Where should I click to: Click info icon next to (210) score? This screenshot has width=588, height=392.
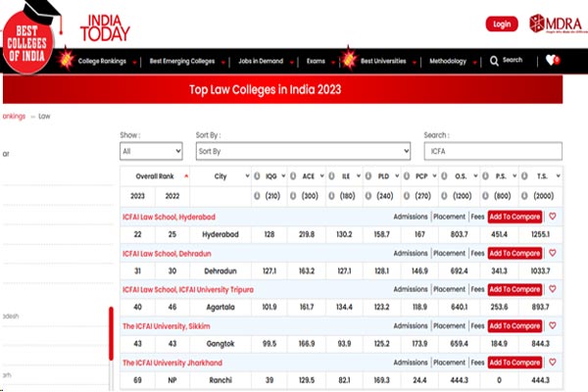tap(257, 196)
